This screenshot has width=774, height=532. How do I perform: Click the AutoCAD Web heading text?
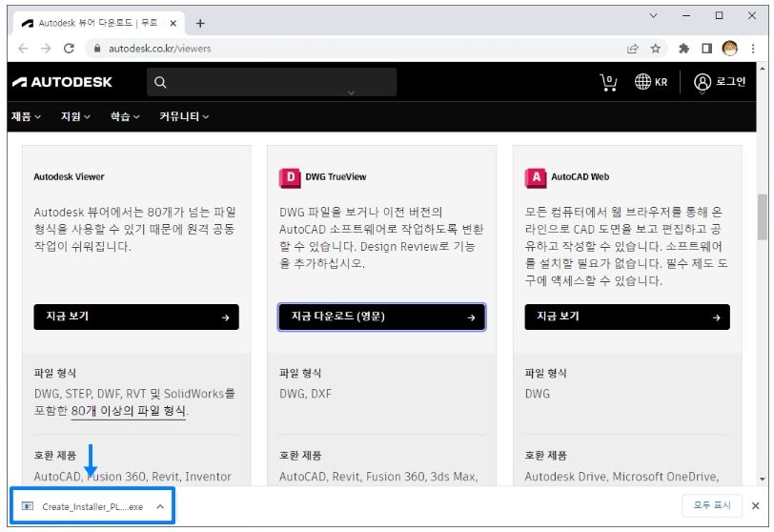point(580,176)
